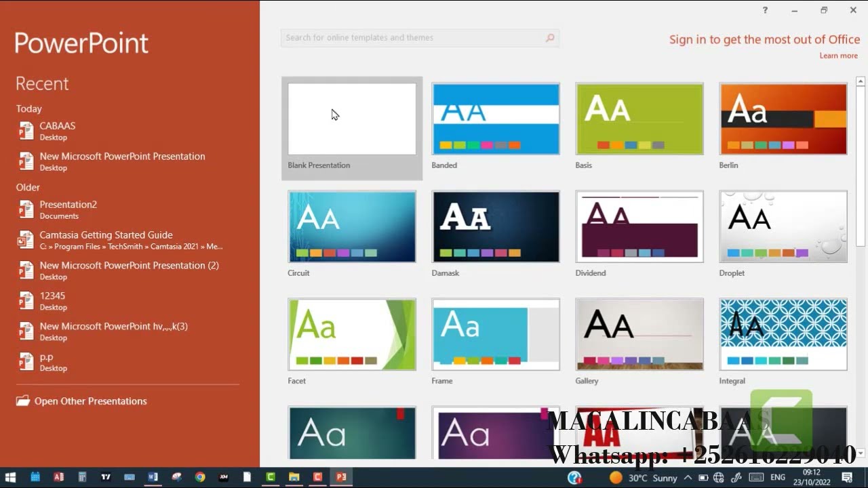Click the file icon next to 12345
Image resolution: width=868 pixels, height=488 pixels.
26,301
